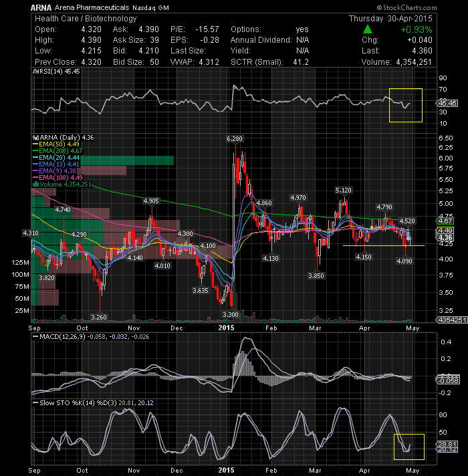This screenshot has height=476, width=468.
Task: Click the RSI(14) 45.45 indicator label
Action: click(56, 72)
